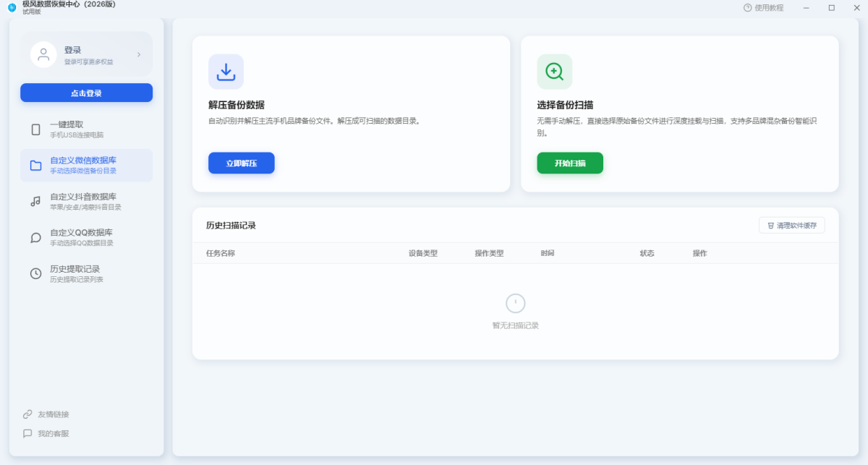This screenshot has width=868, height=465.
Task: Click 历史扫描记录 section title
Action: point(231,226)
